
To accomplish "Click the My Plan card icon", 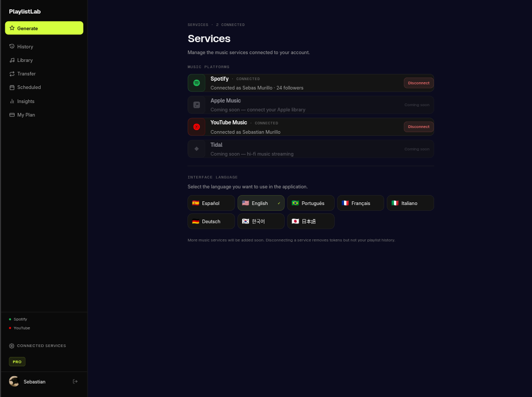I will click(x=12, y=114).
